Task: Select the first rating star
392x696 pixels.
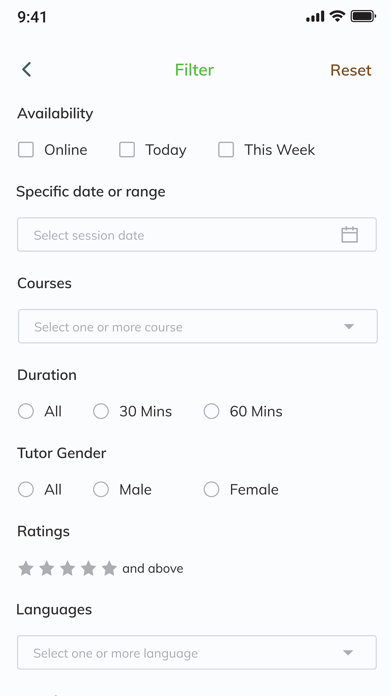Action: pyautogui.click(x=26, y=568)
